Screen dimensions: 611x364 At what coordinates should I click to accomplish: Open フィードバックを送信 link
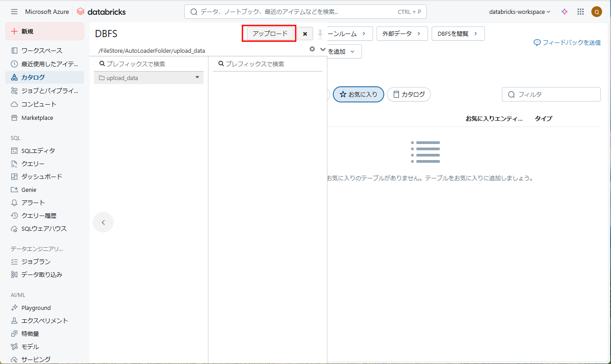coord(567,42)
